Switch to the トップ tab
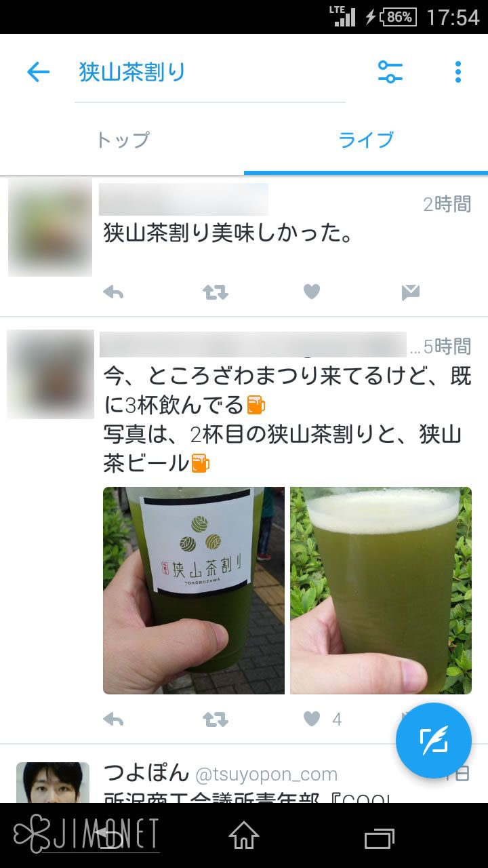Viewport: 488px width, 868px height. [x=122, y=140]
